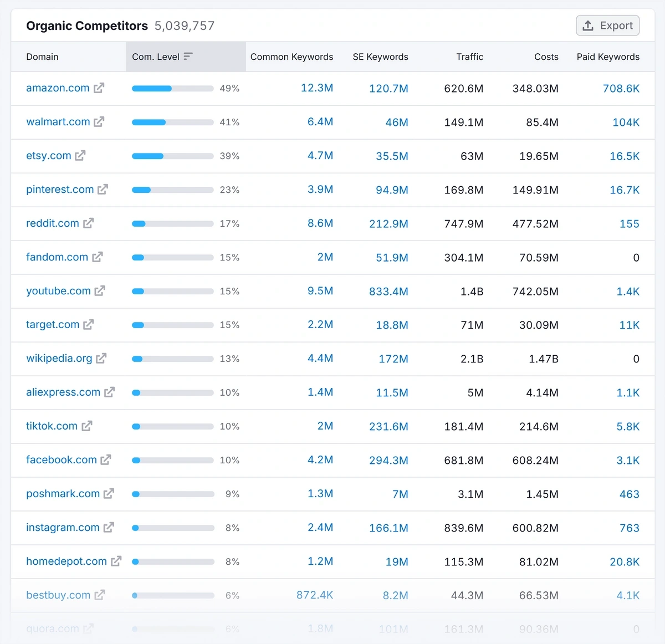Sort by Common Keywords column header
Viewport: 665px width, 644px height.
point(291,57)
